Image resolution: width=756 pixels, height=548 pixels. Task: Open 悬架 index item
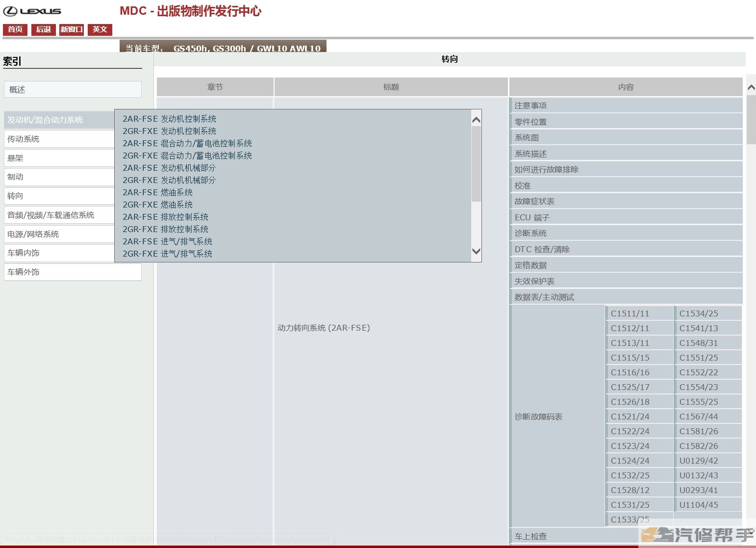click(x=59, y=158)
